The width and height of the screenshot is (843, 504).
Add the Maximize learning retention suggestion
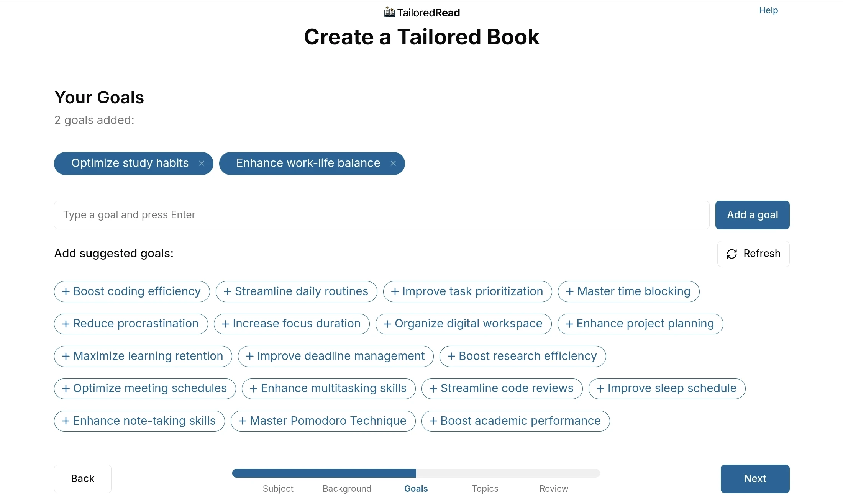coord(143,357)
